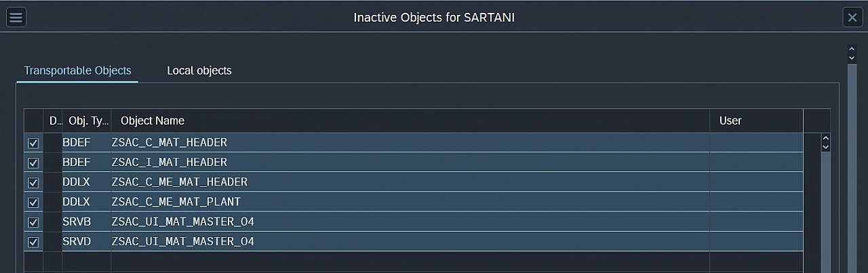Viewport: 868px width, 273px height.
Task: Select the Transportable Objects tab
Action: [77, 70]
